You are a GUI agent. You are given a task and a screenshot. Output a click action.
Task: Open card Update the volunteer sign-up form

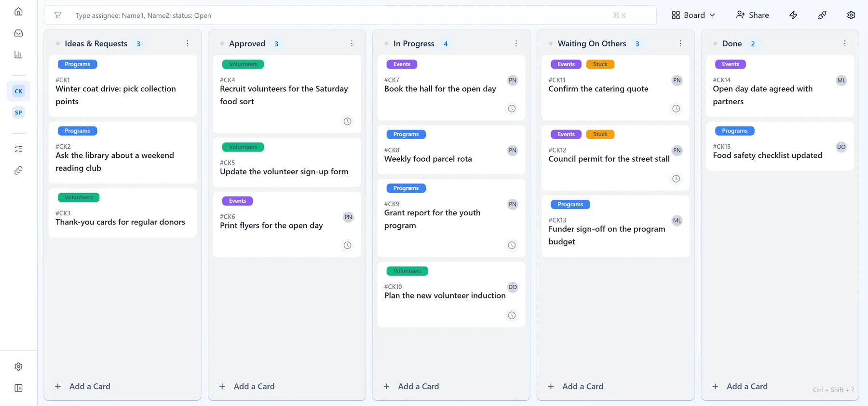coord(287,162)
